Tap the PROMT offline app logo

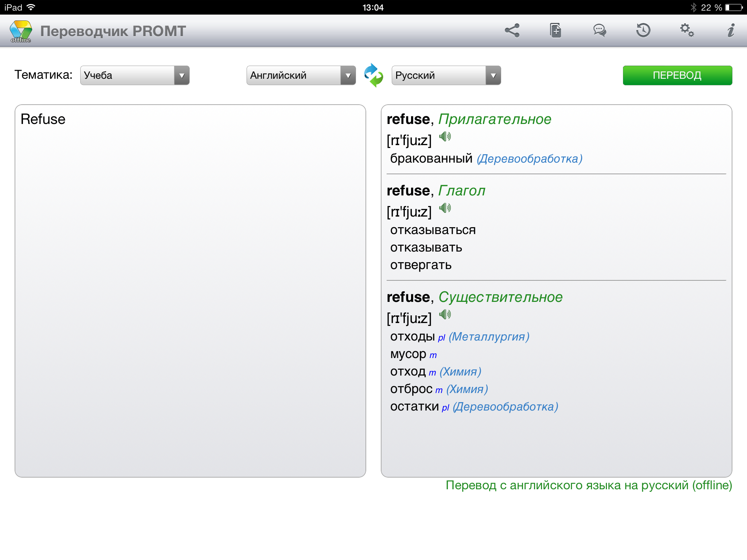pyautogui.click(x=21, y=32)
